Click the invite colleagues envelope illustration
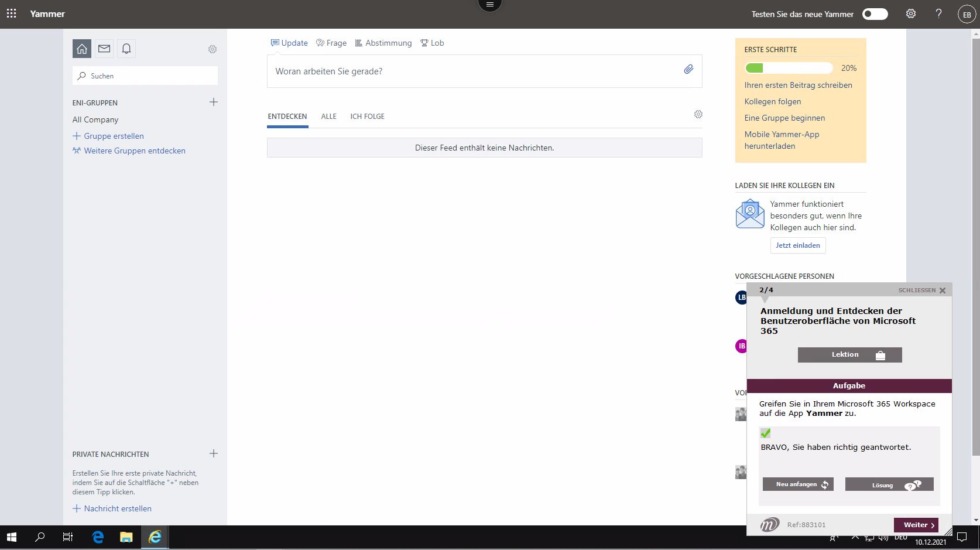 [x=750, y=214]
